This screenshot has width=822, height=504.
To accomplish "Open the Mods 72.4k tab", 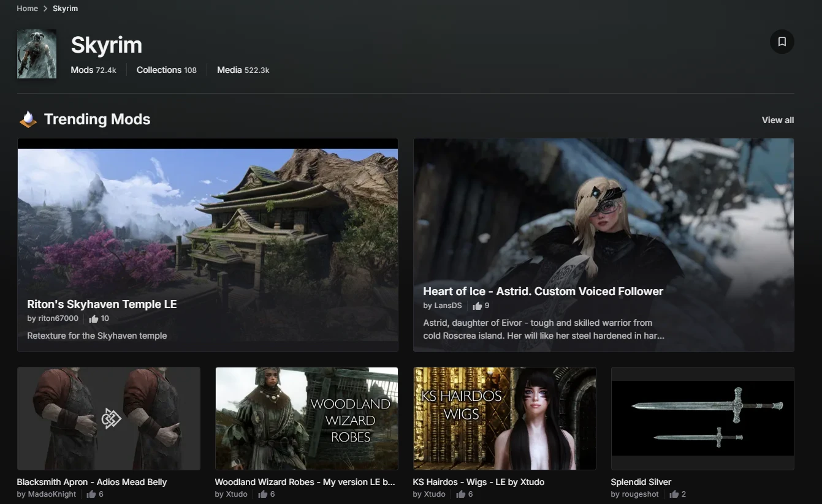I will (93, 70).
